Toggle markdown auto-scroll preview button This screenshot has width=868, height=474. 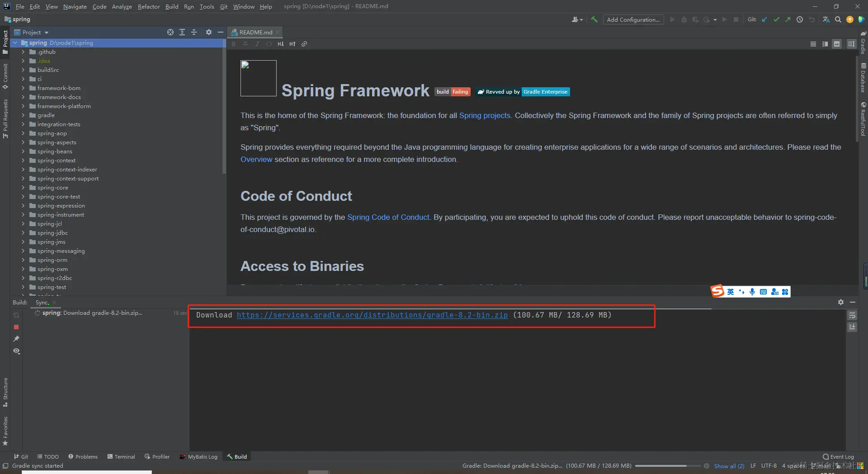[x=851, y=44]
